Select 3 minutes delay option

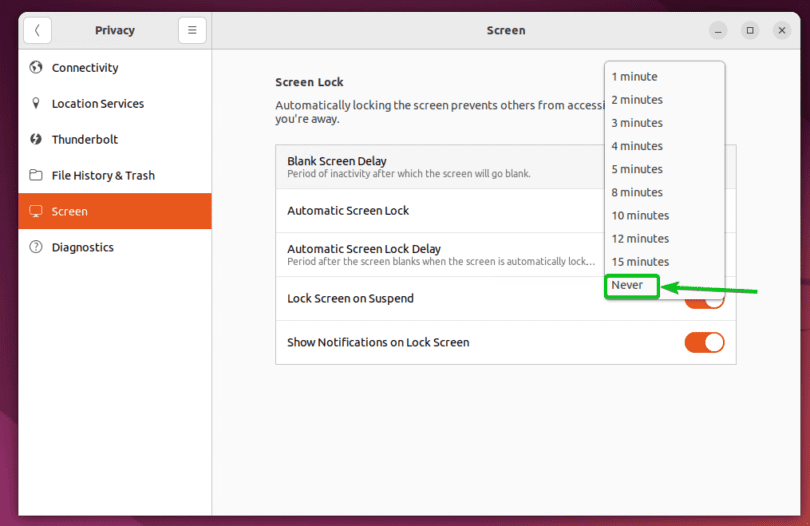(637, 123)
